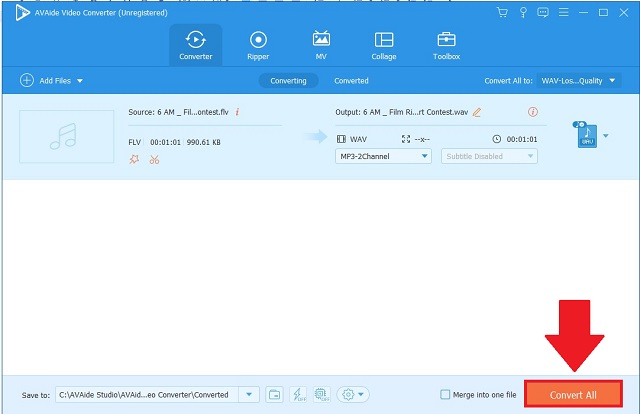Open the Toolbox tab
This screenshot has width=640, height=414.
click(446, 45)
